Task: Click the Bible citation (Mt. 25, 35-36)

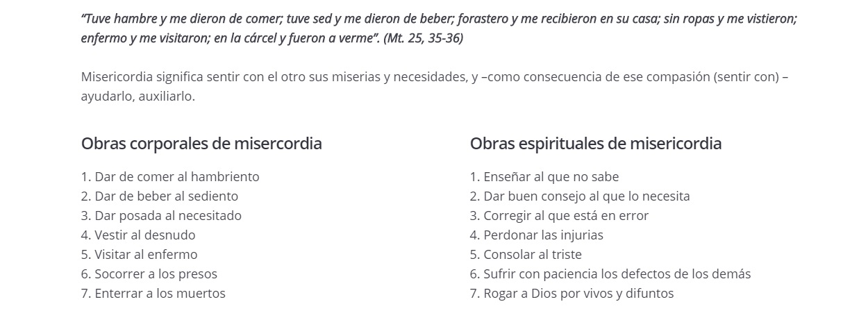Action: tap(423, 38)
